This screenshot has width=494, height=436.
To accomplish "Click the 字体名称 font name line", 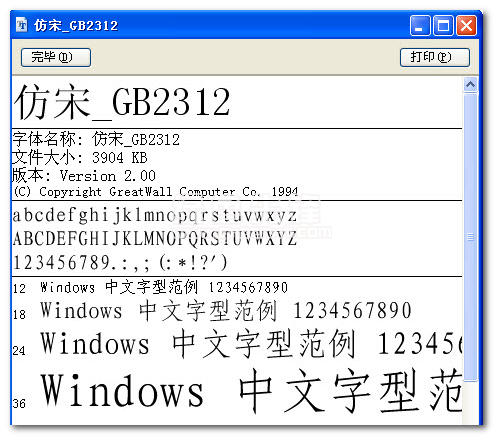I will [x=96, y=139].
